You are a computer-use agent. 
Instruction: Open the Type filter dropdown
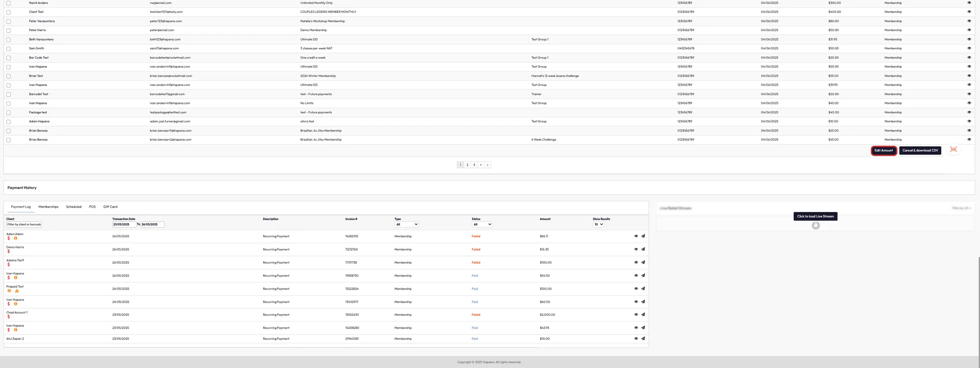[x=406, y=224]
